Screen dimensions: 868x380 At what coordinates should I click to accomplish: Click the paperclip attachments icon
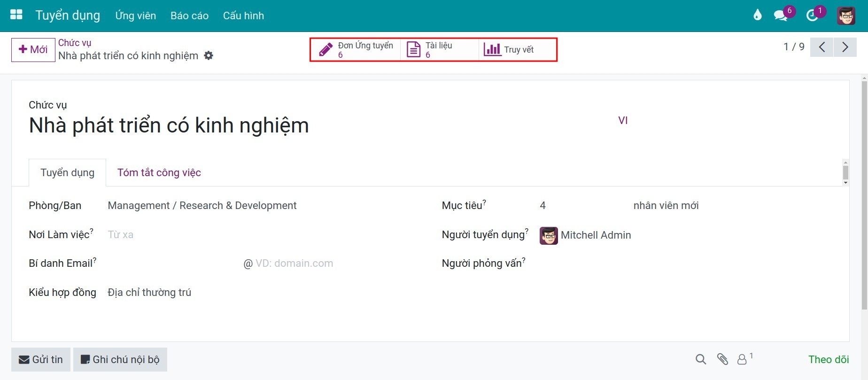tap(722, 360)
